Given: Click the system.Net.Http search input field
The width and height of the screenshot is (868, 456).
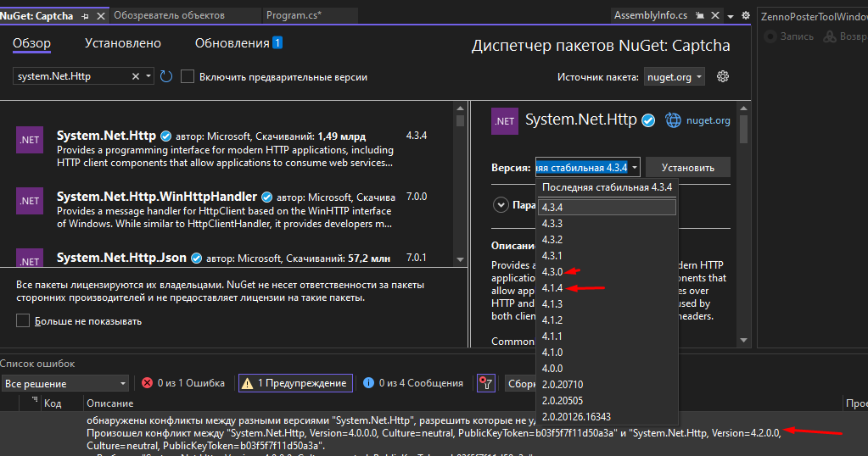Looking at the screenshot, I should coord(72,76).
